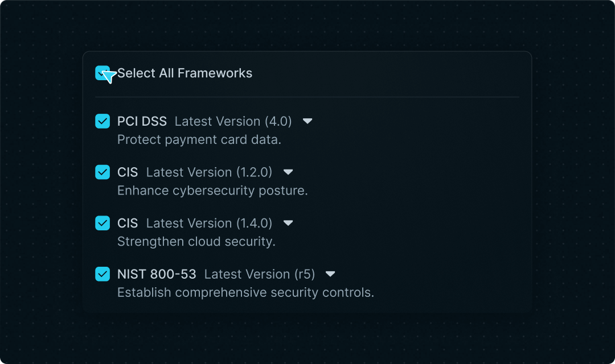Click 'Strengthen cloud security.' description
This screenshot has width=615, height=364.
pyautogui.click(x=196, y=241)
